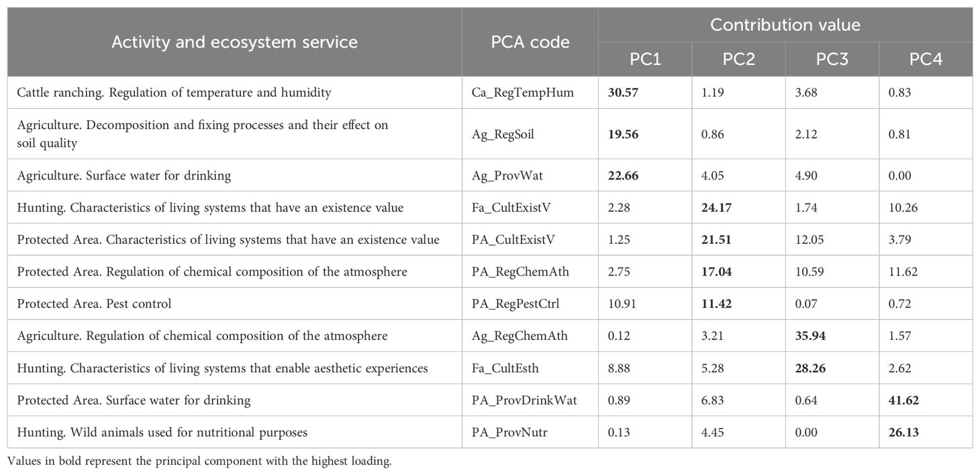The image size is (980, 475).
Task: Click the 'Protected Area. Pest control' row label
Action: (x=95, y=304)
